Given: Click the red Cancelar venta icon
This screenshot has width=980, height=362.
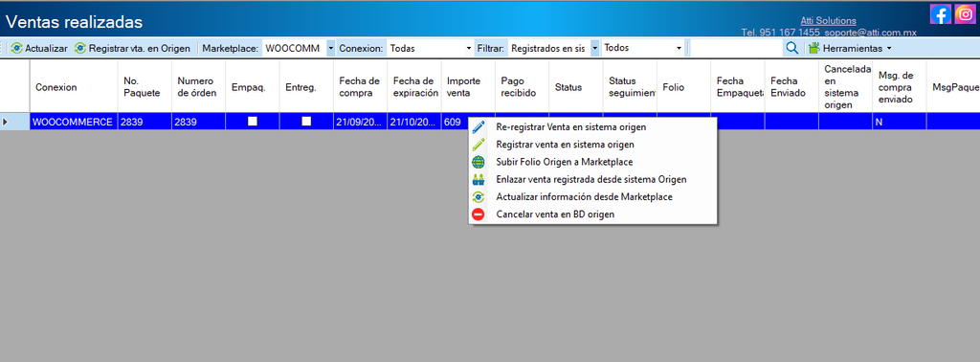Looking at the screenshot, I should [479, 215].
